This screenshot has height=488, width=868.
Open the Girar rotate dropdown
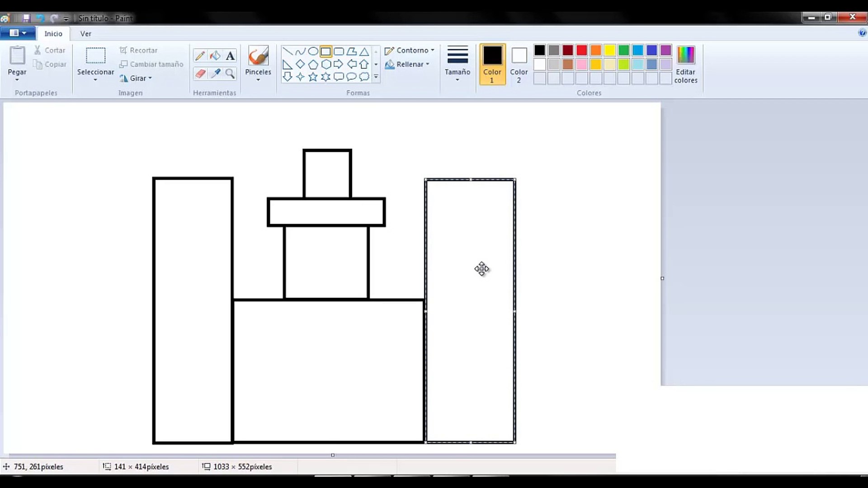(136, 78)
